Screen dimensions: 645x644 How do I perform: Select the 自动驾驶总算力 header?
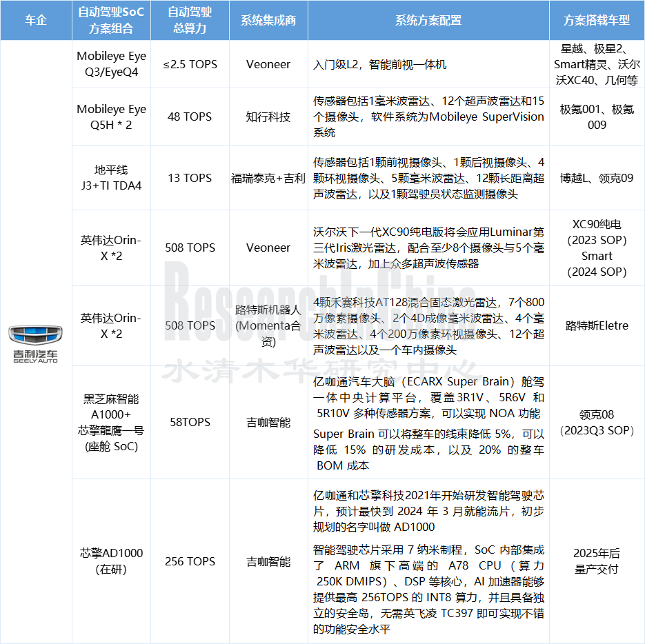190,20
